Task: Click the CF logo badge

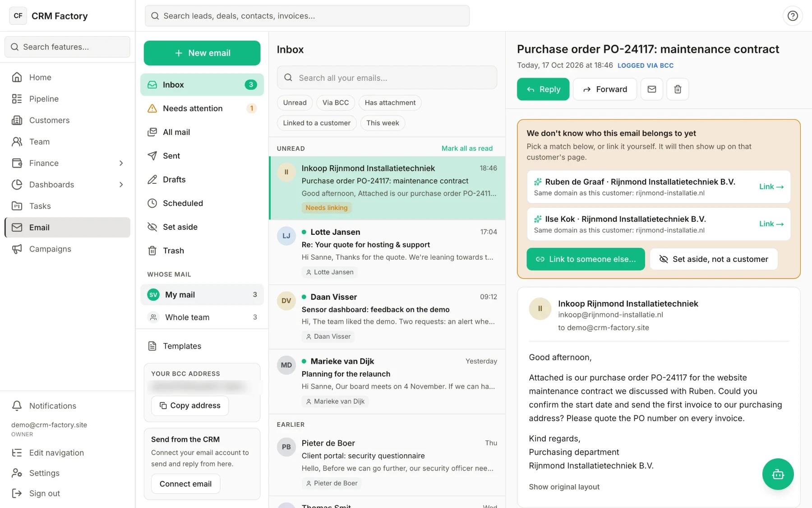Action: 18,16
